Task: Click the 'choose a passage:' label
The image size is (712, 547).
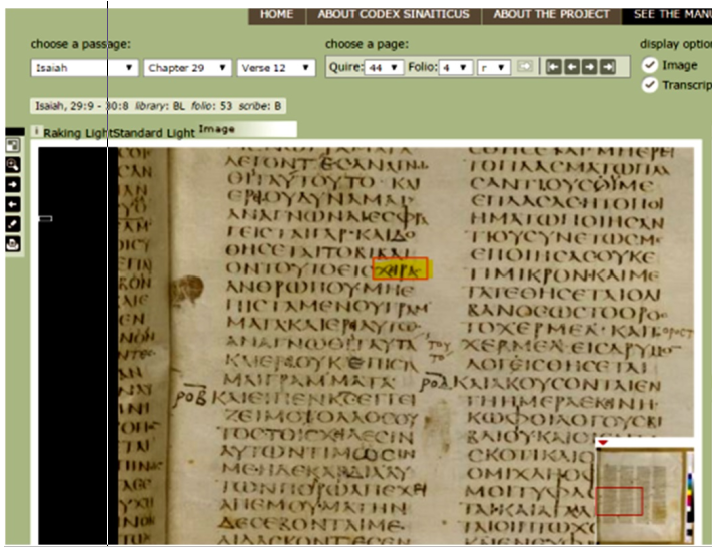Action: (x=80, y=44)
